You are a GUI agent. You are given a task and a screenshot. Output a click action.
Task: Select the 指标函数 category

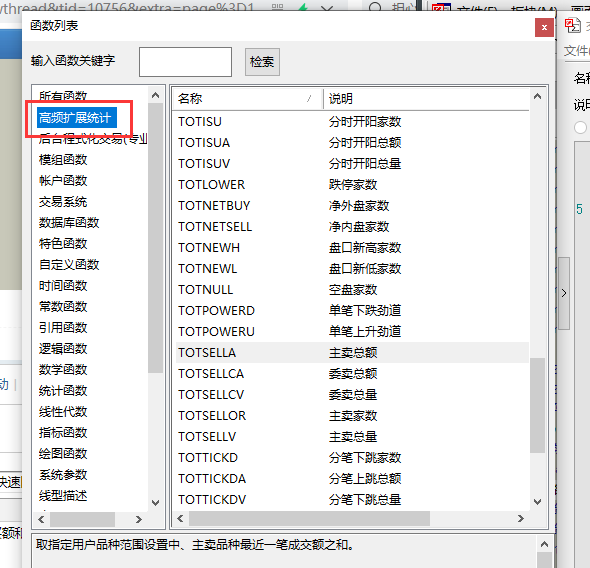pyautogui.click(x=63, y=433)
